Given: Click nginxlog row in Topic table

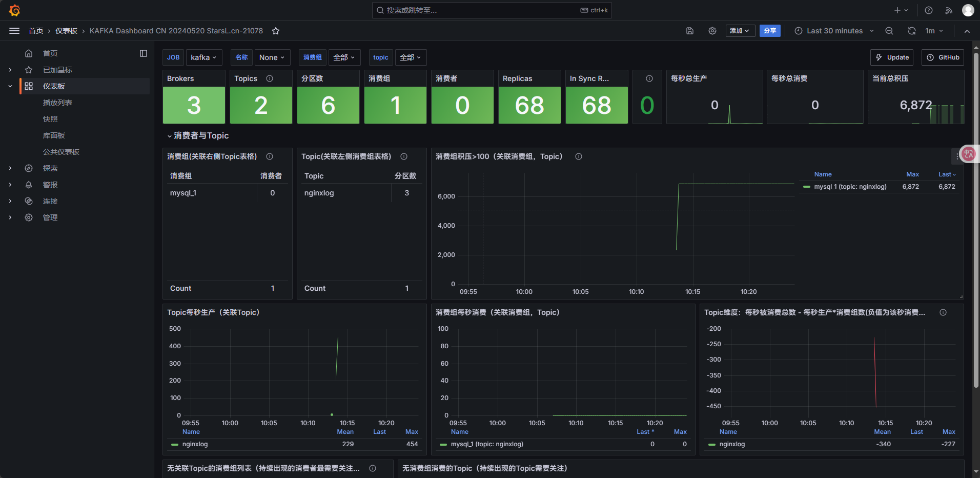Looking at the screenshot, I should click(361, 193).
